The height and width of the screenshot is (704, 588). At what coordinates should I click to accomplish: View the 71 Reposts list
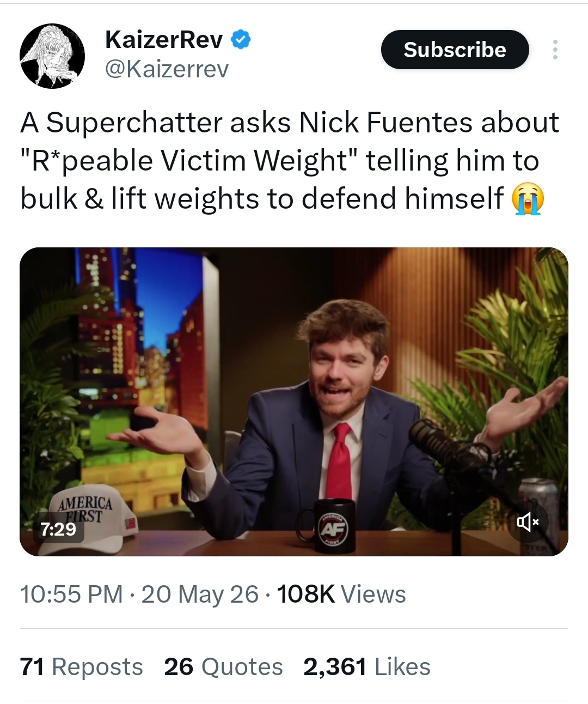pyautogui.click(x=81, y=666)
